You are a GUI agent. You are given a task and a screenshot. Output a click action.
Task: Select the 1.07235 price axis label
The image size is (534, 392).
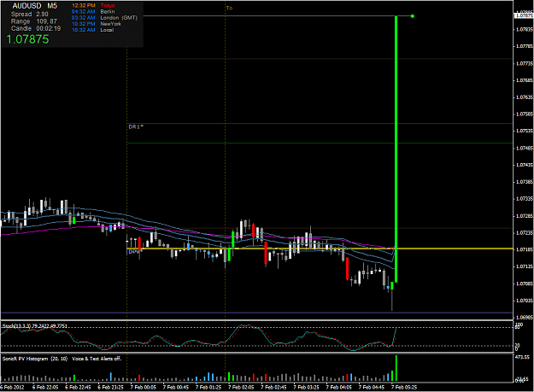[x=525, y=233]
